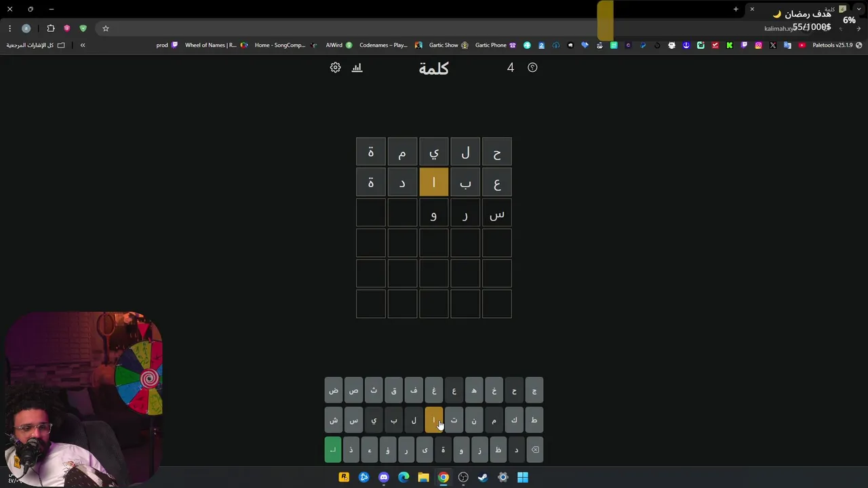The width and height of the screenshot is (868, 488).
Task: Expand the bookmarks overflow chevron
Action: (x=83, y=45)
